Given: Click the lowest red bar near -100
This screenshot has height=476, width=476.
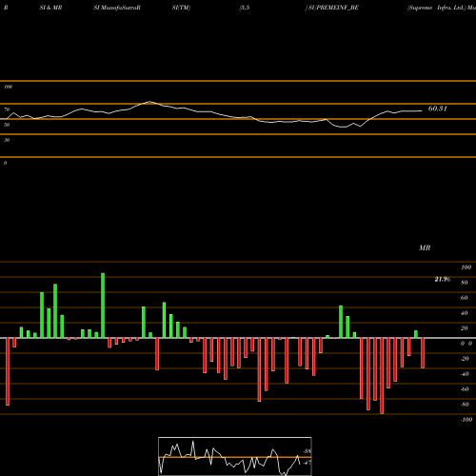Looking at the screenshot, I should click(x=382, y=376).
